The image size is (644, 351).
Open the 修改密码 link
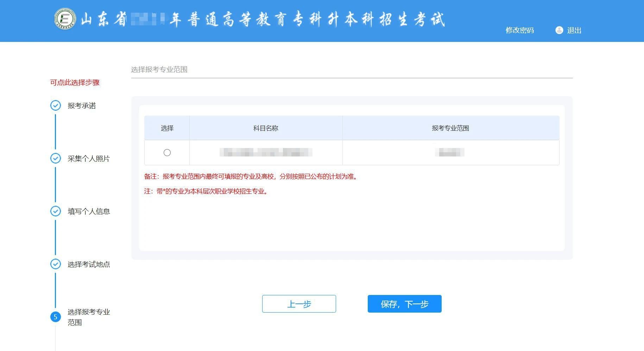point(519,30)
